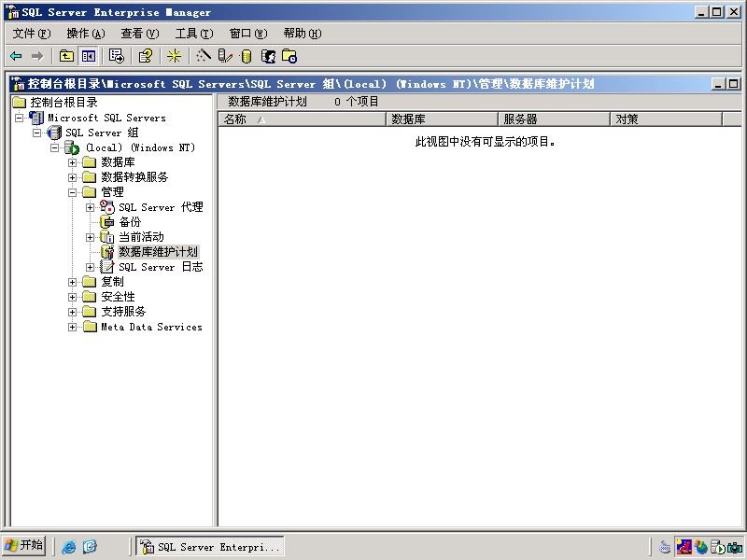The height and width of the screenshot is (560, 747).
Task: Click the New Database cylinder icon
Action: pos(247,56)
